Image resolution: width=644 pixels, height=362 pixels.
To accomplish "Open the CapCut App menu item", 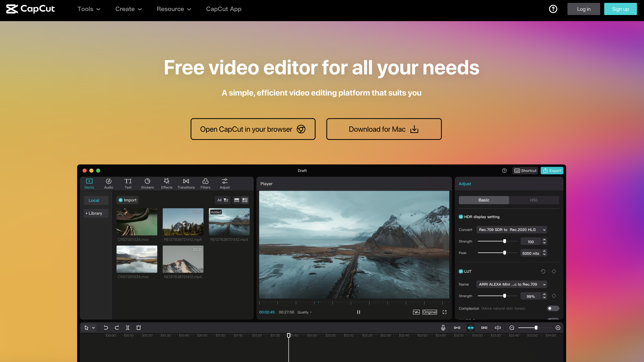I will coord(224,9).
